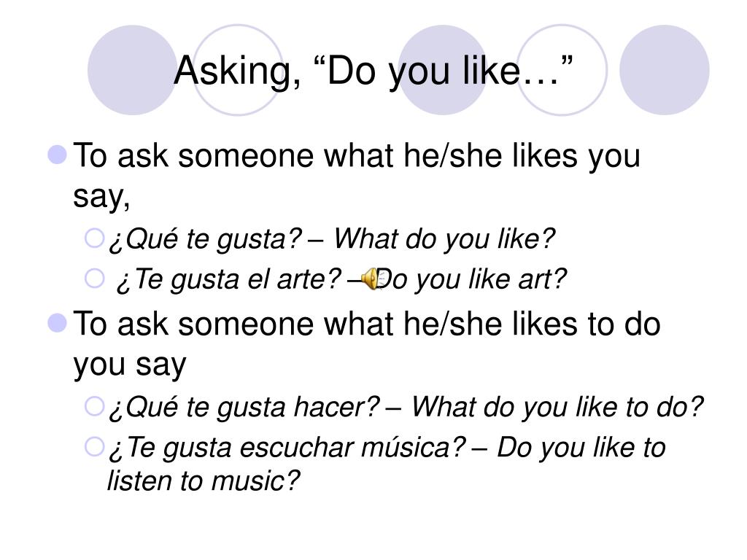
Task: Click the hollow bullet before "¿Qué te gusta?"
Action: point(94,238)
